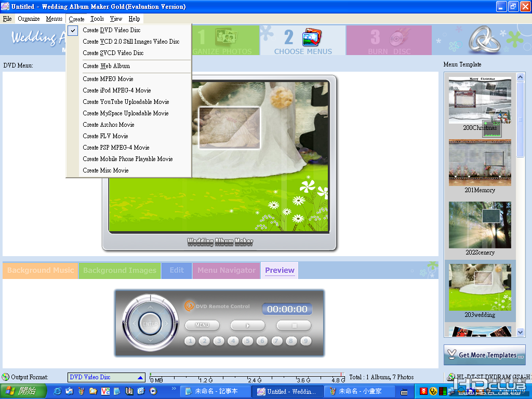
Task: Click Get More Templates button
Action: pos(485,355)
